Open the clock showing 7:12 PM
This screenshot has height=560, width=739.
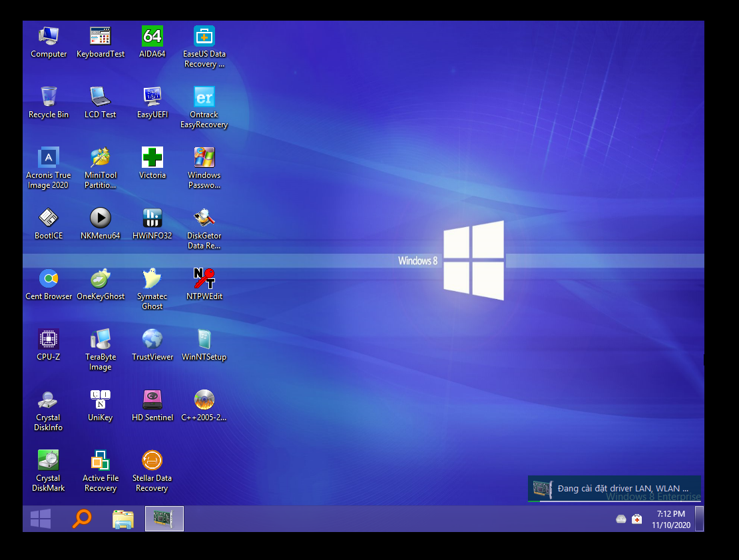pyautogui.click(x=671, y=519)
